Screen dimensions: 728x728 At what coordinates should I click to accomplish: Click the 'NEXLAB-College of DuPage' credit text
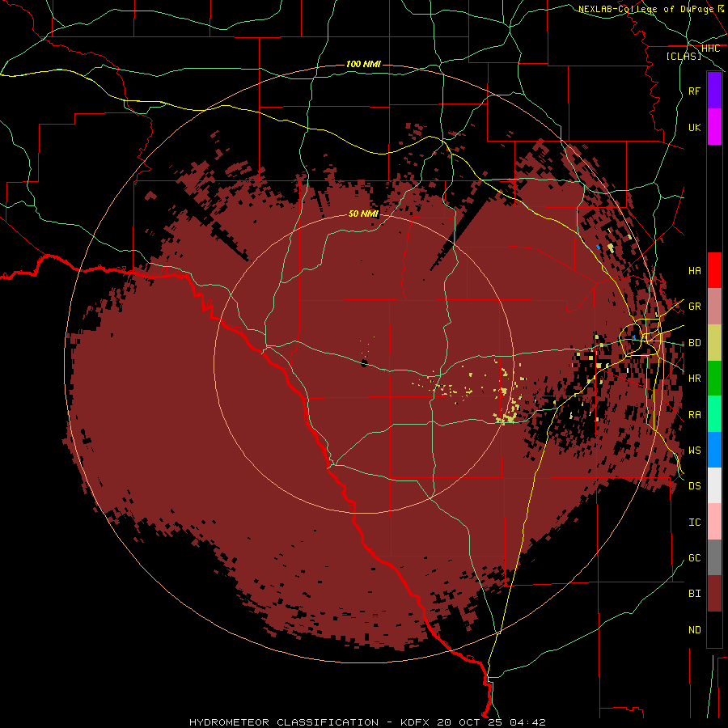(x=645, y=9)
